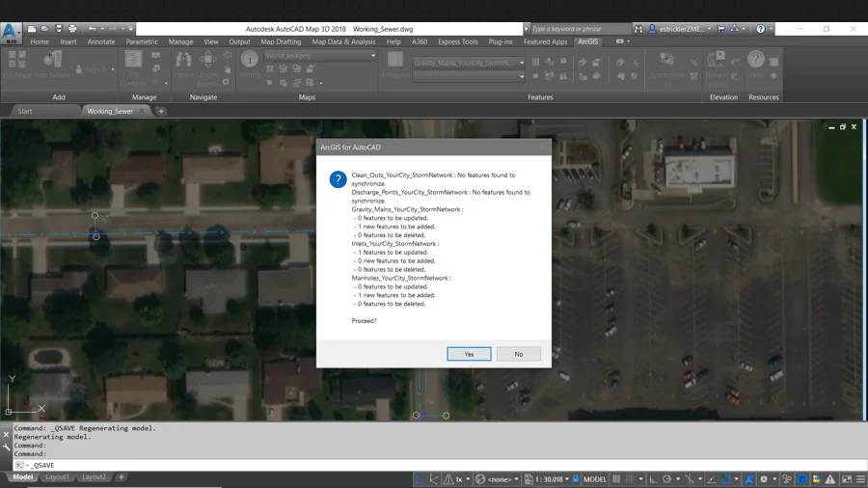Open the status bar customization hamburger menu
868x488 pixels.
tap(860, 479)
